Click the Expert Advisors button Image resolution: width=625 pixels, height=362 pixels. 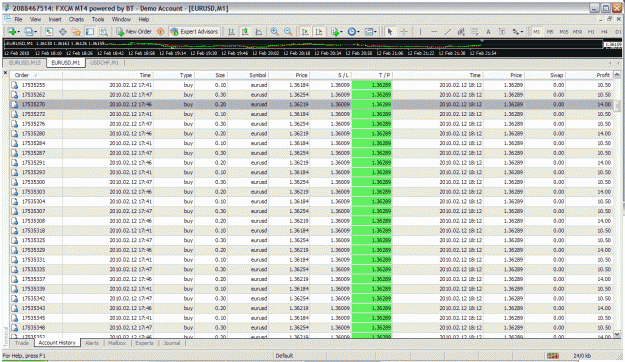(x=195, y=31)
